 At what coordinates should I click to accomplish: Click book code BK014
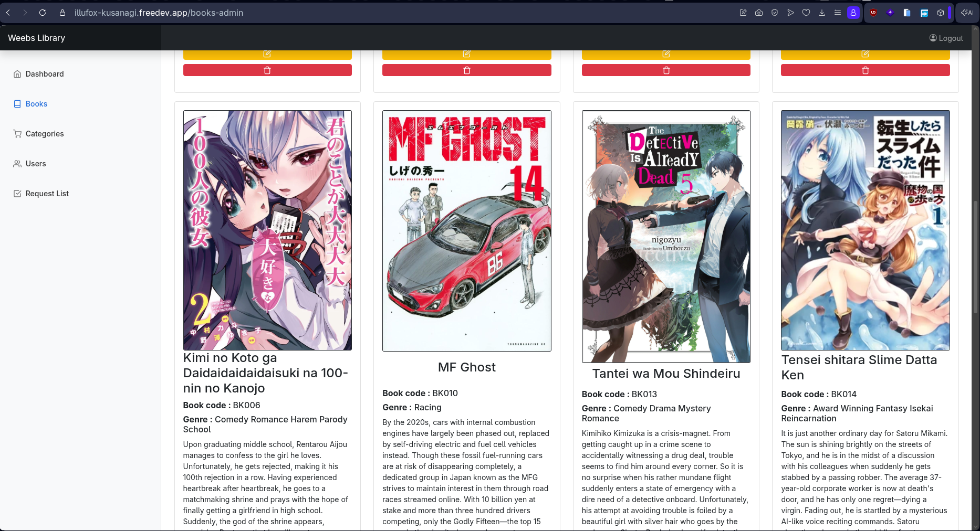pyautogui.click(x=819, y=394)
